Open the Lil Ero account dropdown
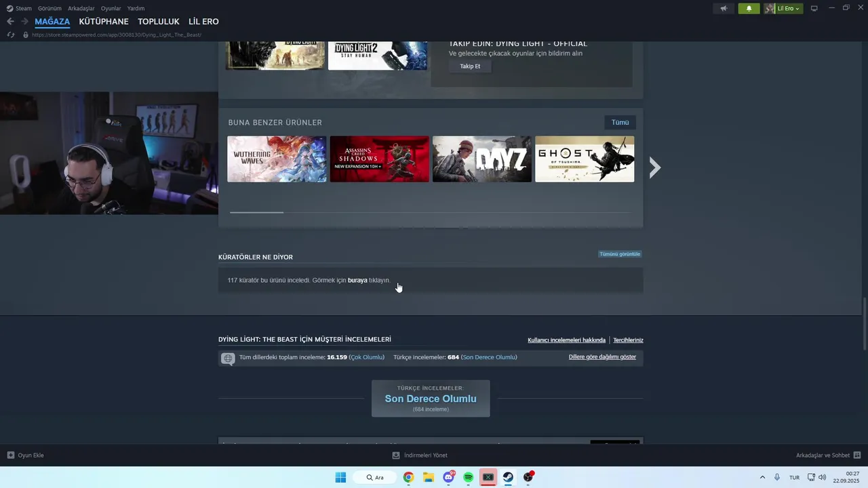 tap(783, 8)
